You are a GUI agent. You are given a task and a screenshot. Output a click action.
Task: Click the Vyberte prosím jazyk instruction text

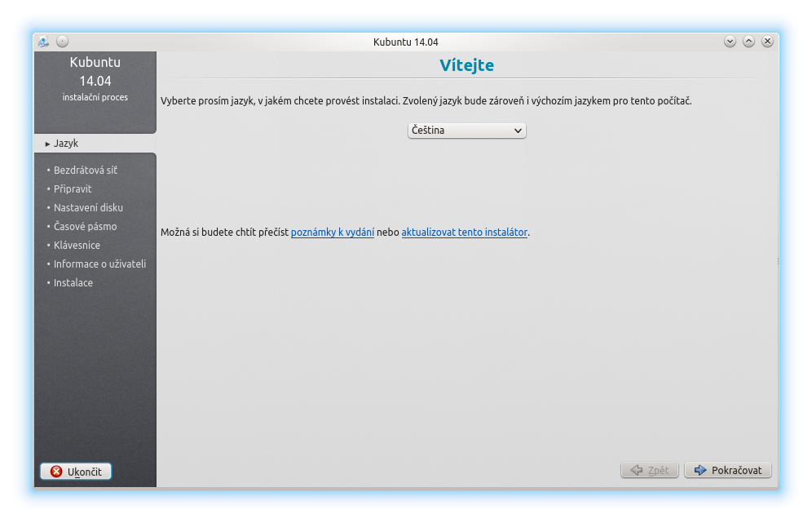click(426, 101)
